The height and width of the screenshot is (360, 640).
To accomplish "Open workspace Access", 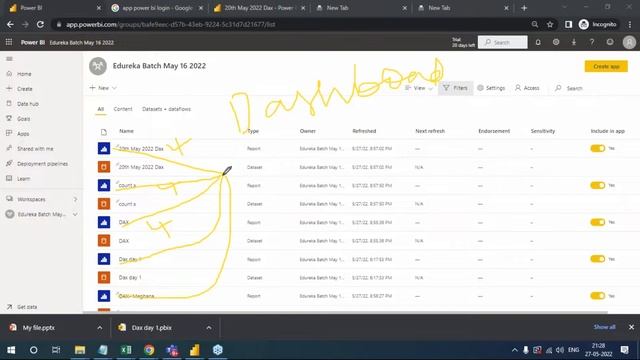I will coord(527,88).
